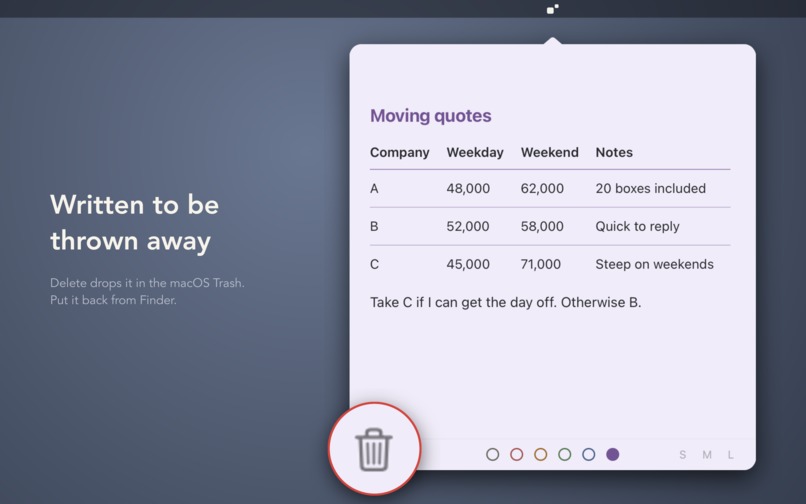Click the 'Company' column header

(x=399, y=153)
